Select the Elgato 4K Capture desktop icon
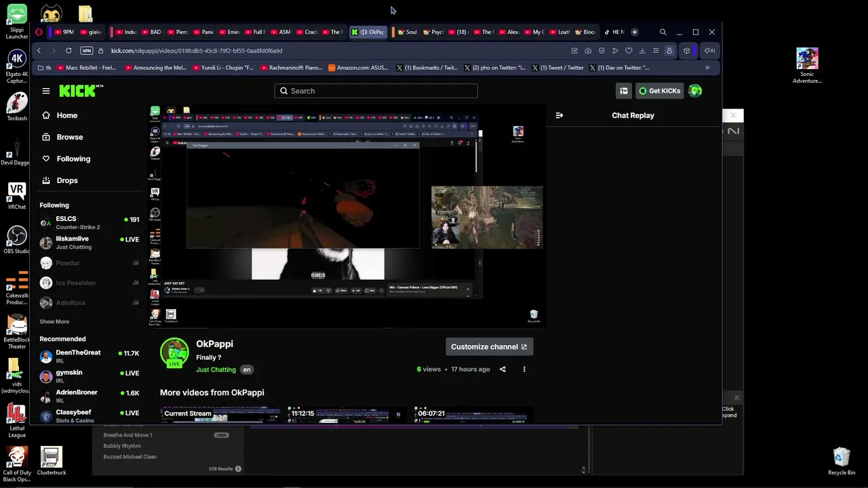 coord(17,67)
